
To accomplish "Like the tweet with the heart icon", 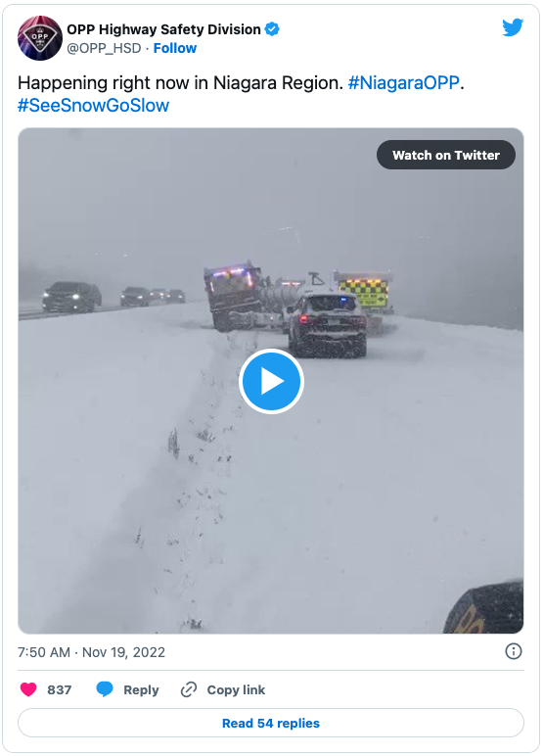I will click(28, 689).
